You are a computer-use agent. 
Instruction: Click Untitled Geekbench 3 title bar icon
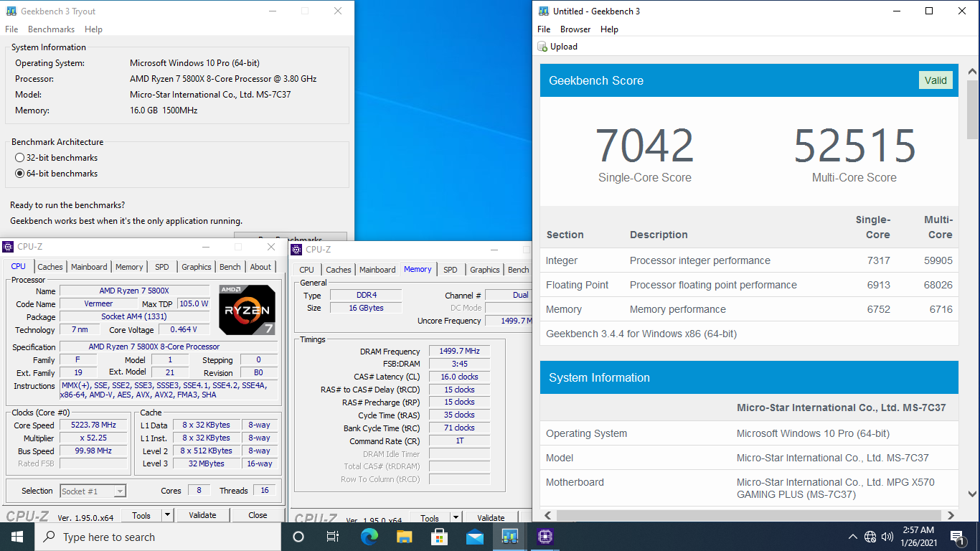(543, 11)
